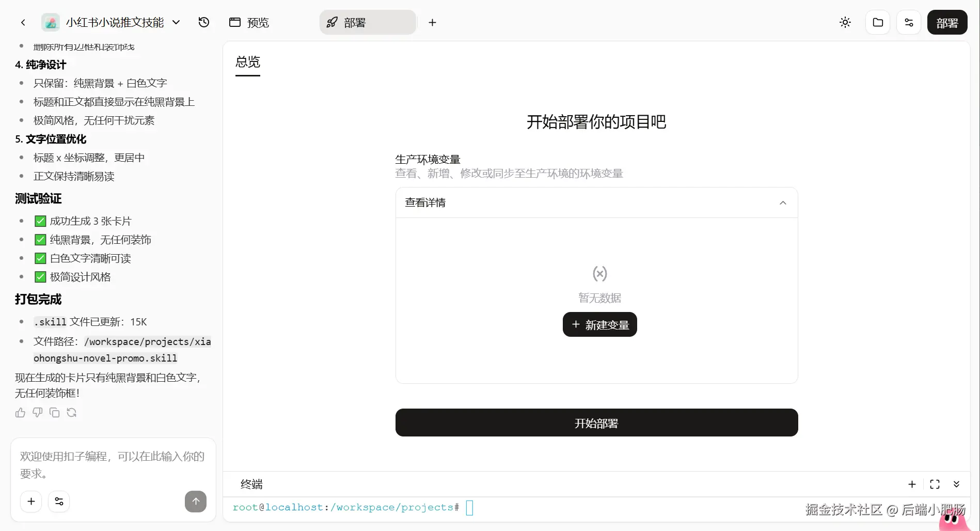980x531 pixels.
Task: Send the message with arrow button
Action: 196,501
